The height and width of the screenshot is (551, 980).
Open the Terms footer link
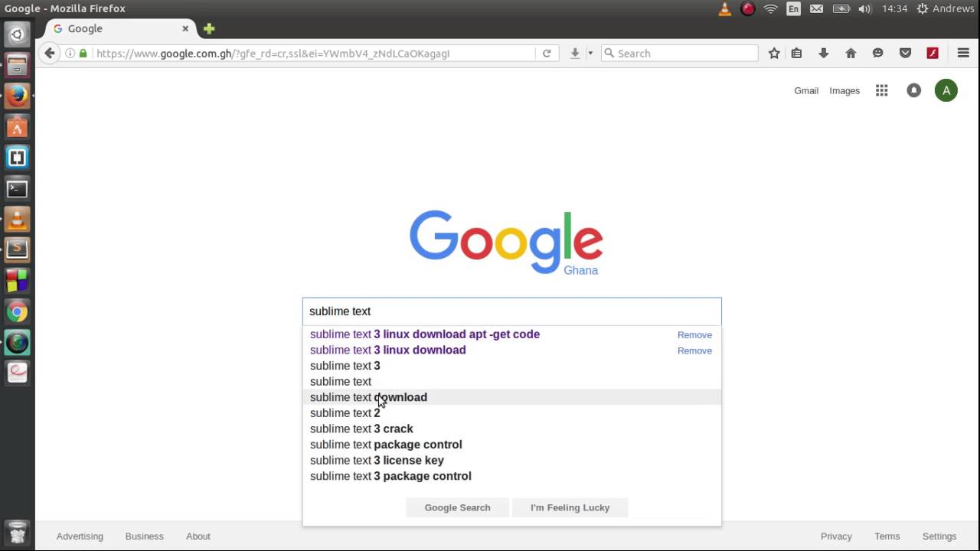tap(887, 536)
